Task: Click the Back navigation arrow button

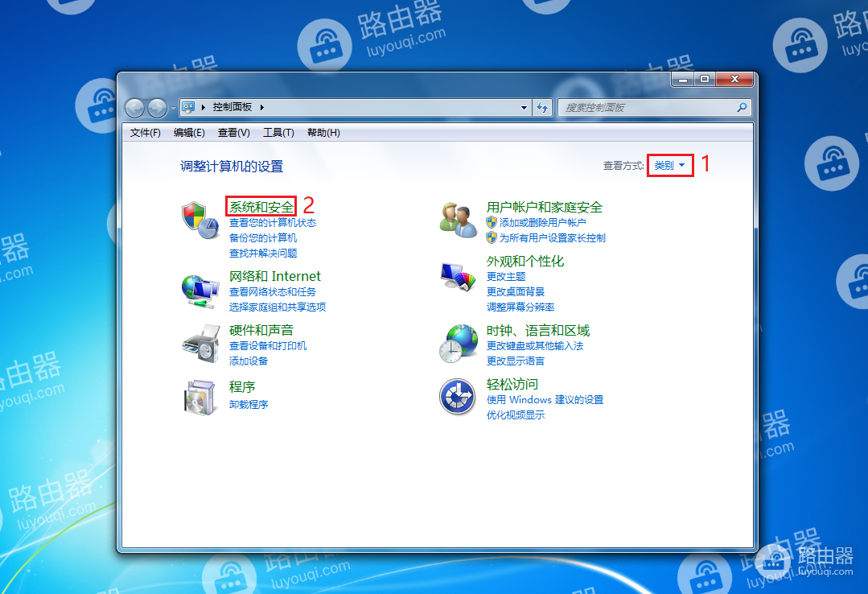Action: (134, 108)
